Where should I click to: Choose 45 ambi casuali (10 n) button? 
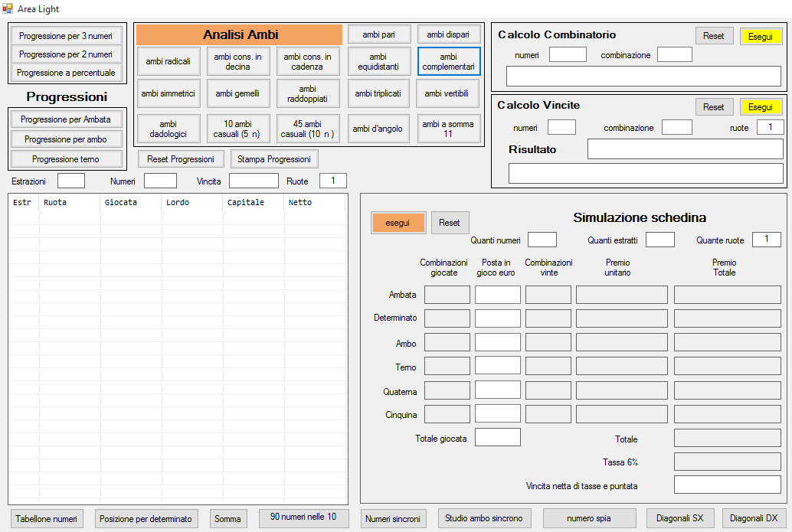[x=308, y=129]
